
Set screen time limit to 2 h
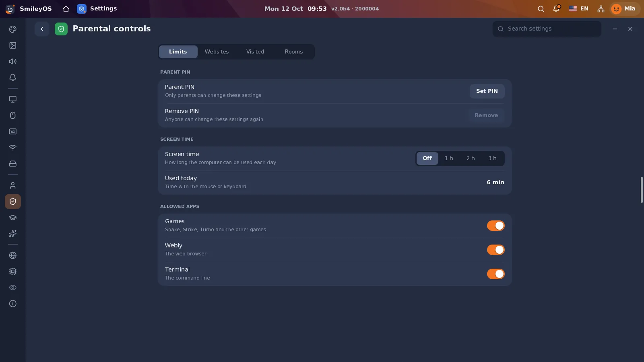pos(471,158)
